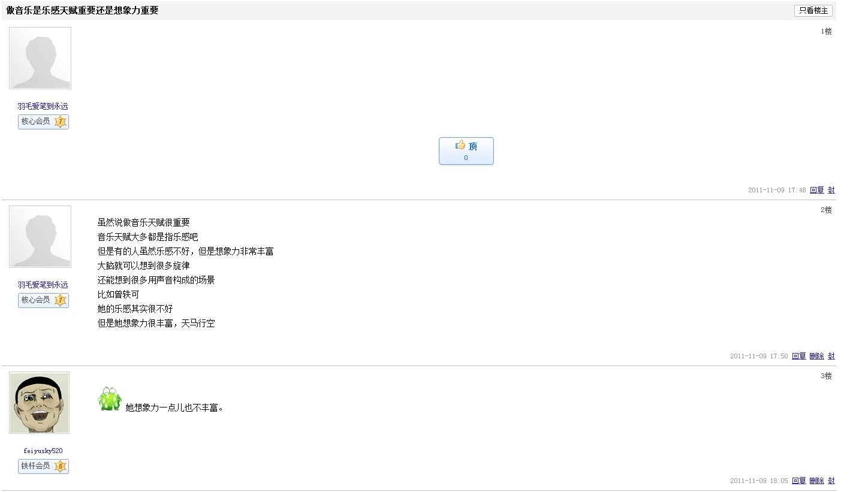
Task: Open feiyusky520's cartoon face avatar
Action: (40, 403)
